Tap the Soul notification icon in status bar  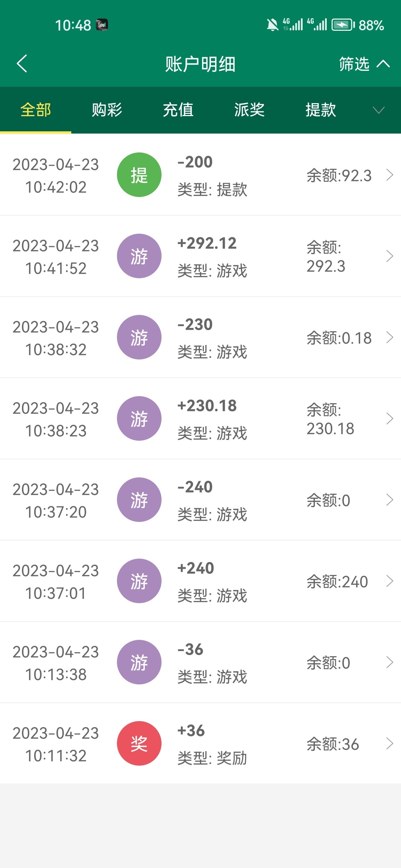click(x=102, y=25)
